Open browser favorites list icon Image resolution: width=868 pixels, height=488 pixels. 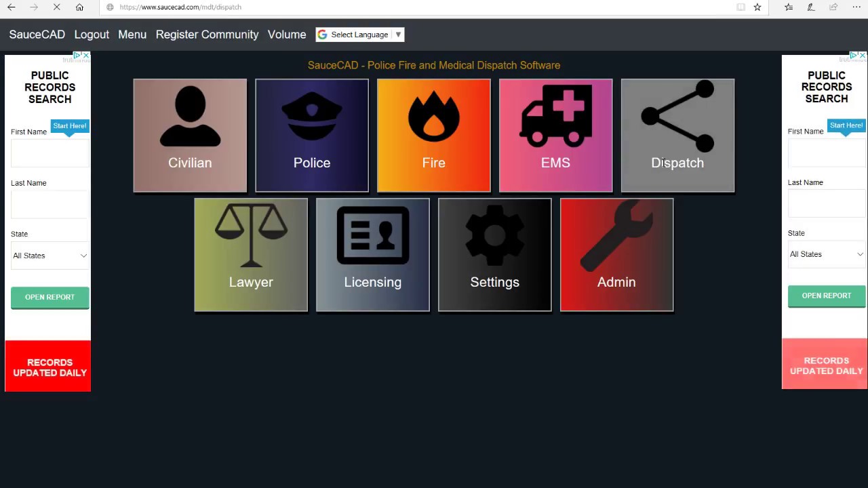789,7
